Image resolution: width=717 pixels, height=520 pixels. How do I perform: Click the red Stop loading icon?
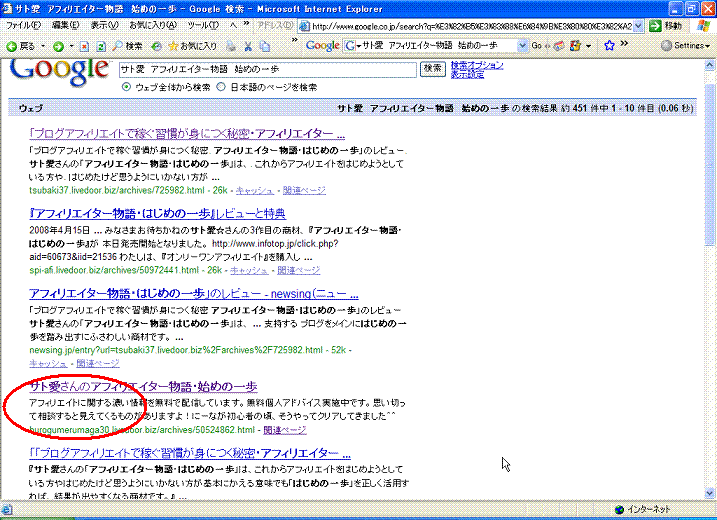[84, 46]
